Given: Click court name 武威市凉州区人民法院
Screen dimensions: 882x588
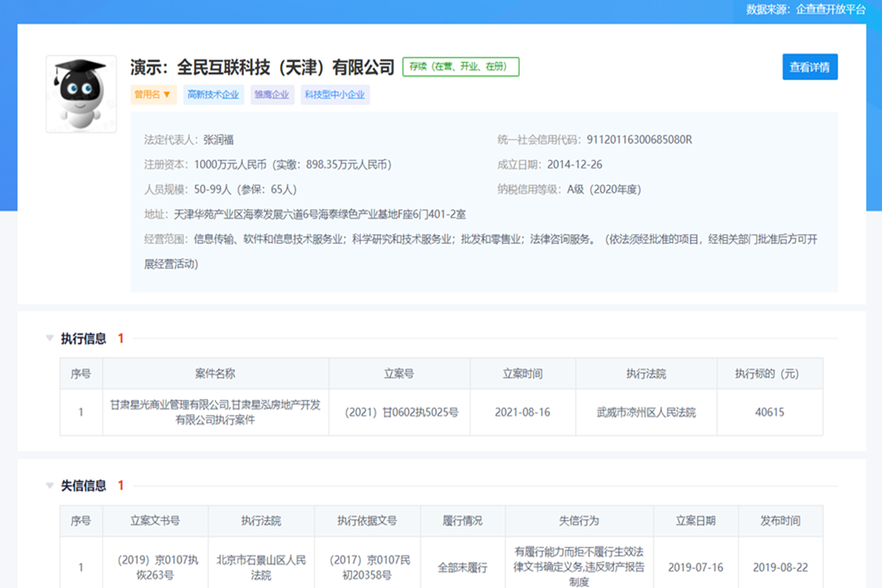Looking at the screenshot, I should pyautogui.click(x=646, y=412).
